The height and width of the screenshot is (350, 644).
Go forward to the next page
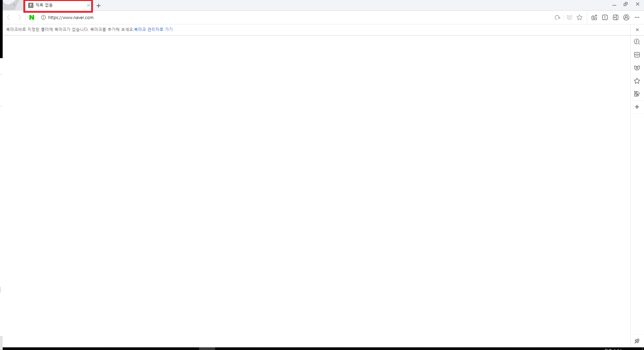click(x=20, y=17)
